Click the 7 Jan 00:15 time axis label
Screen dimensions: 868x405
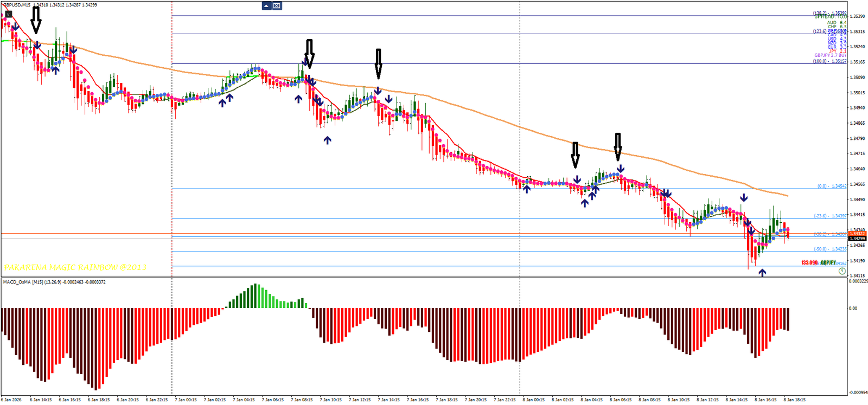(x=186, y=400)
